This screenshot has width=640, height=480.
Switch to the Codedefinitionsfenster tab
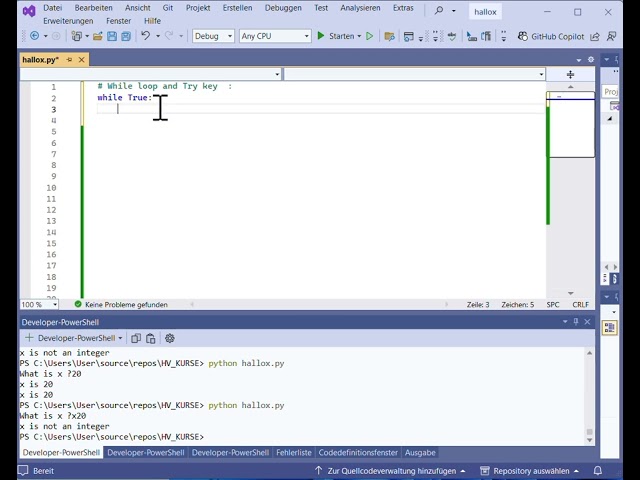click(358, 453)
